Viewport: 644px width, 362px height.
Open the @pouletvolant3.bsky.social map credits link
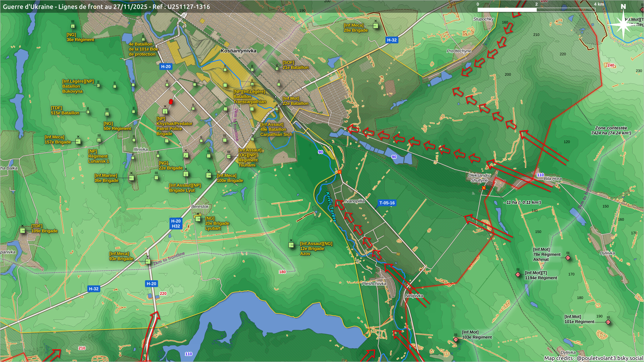click(x=609, y=358)
